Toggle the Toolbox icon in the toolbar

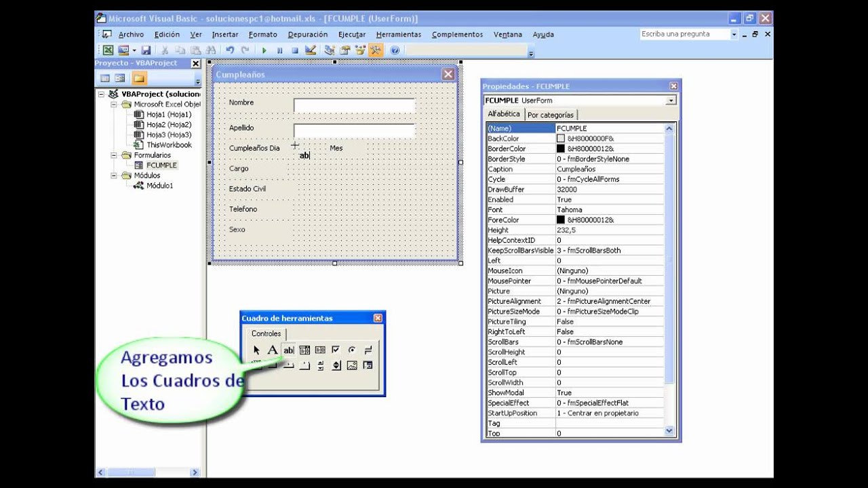pos(376,50)
